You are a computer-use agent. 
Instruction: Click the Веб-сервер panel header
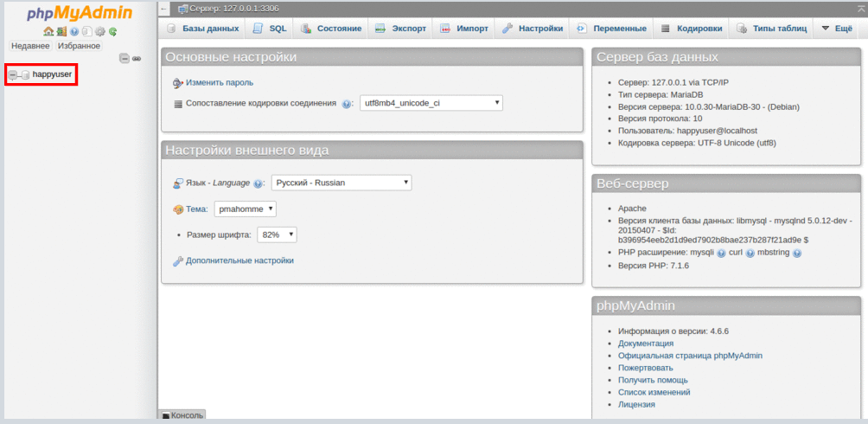(726, 183)
